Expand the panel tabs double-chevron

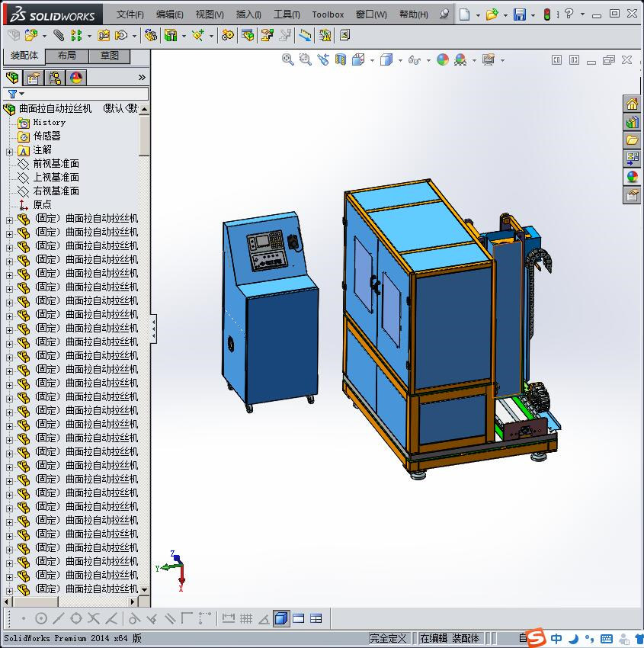(142, 78)
